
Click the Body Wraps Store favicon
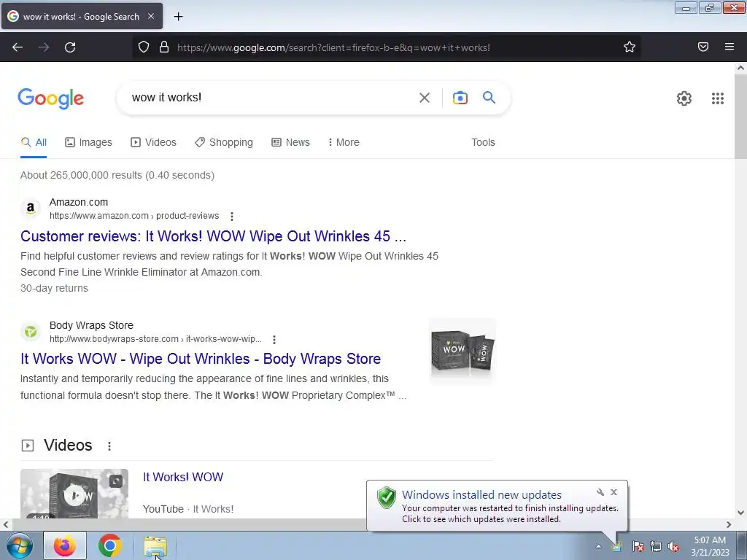(x=31, y=332)
